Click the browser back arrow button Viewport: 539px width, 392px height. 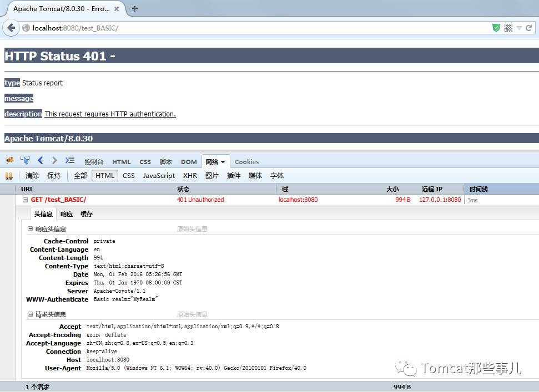(x=11, y=28)
